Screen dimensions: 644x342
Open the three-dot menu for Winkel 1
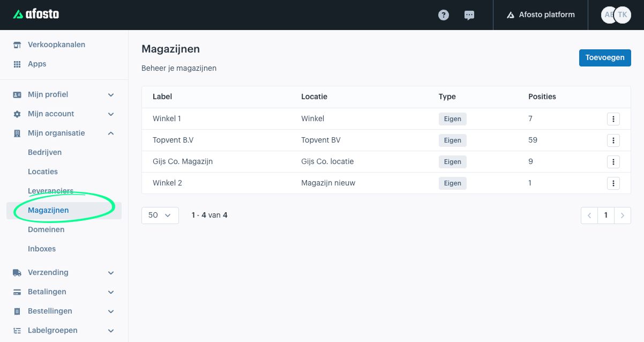613,119
